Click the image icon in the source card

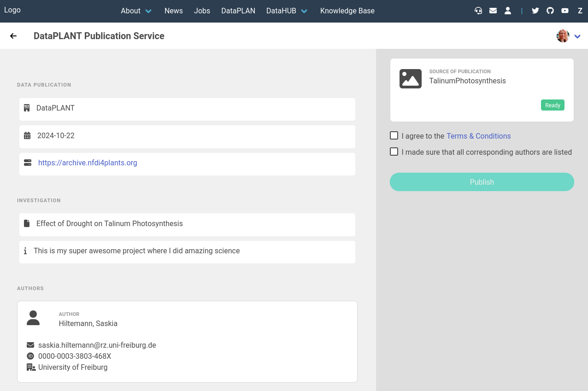pos(411,79)
